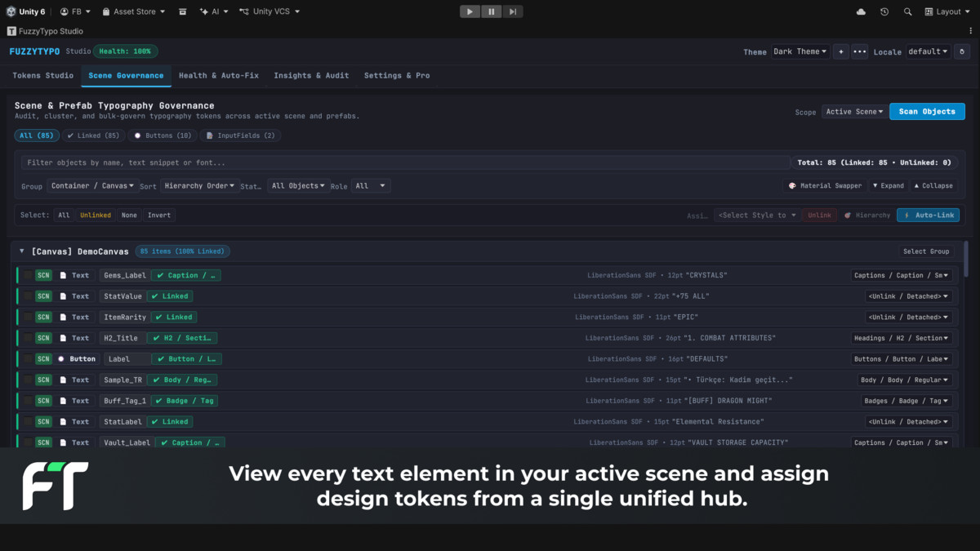
Task: Open the Health & Auto-Fix tab
Action: (219, 75)
